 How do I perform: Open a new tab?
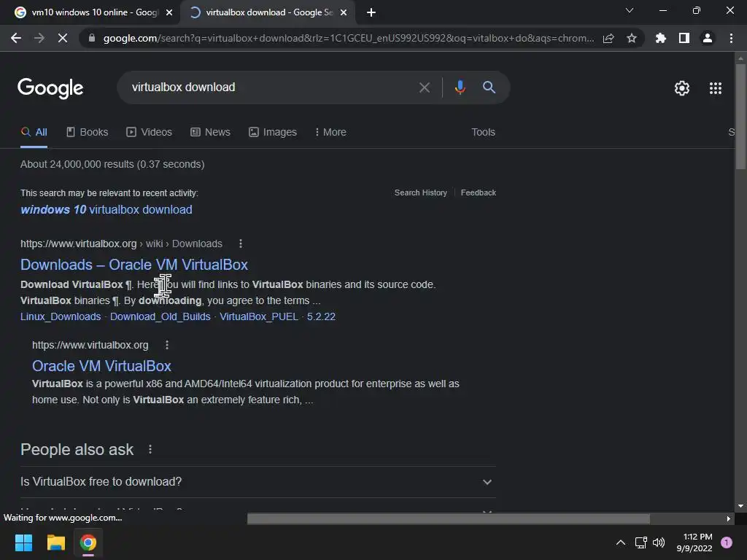pyautogui.click(x=371, y=12)
